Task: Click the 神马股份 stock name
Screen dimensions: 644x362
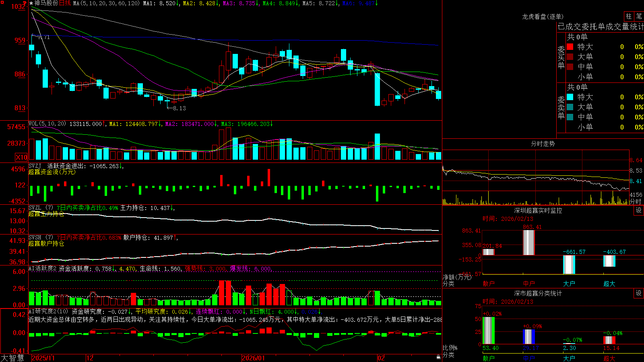Action: (46, 3)
